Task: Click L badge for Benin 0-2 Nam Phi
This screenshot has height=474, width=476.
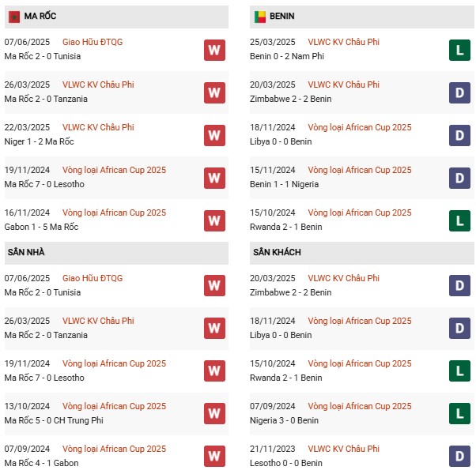Action: 459,50
